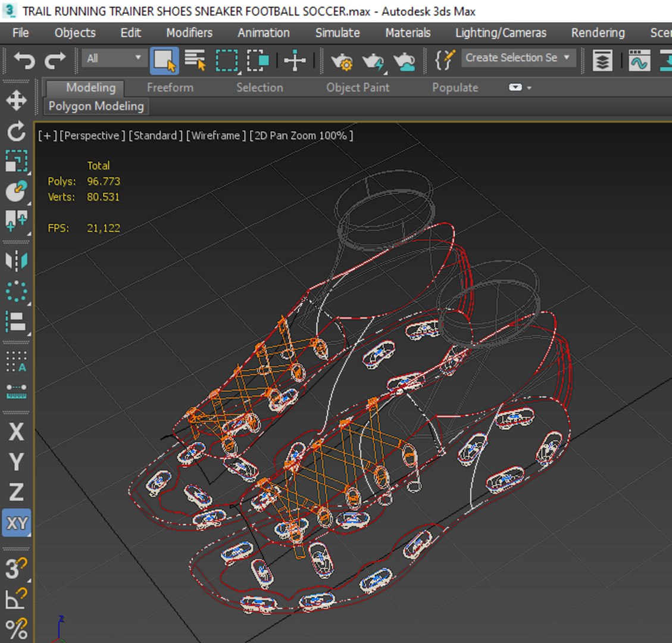Toggle the 3D Snaps button
This screenshot has height=643, width=672.
point(16,568)
